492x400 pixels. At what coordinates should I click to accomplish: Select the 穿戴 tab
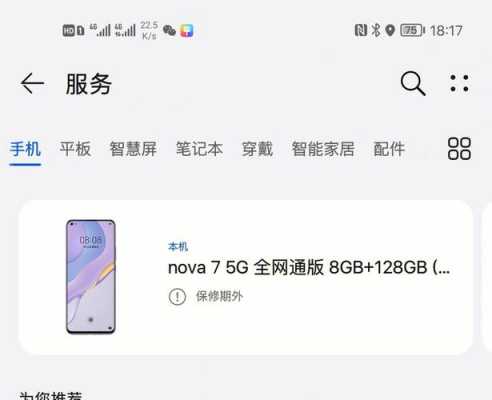[x=257, y=149]
